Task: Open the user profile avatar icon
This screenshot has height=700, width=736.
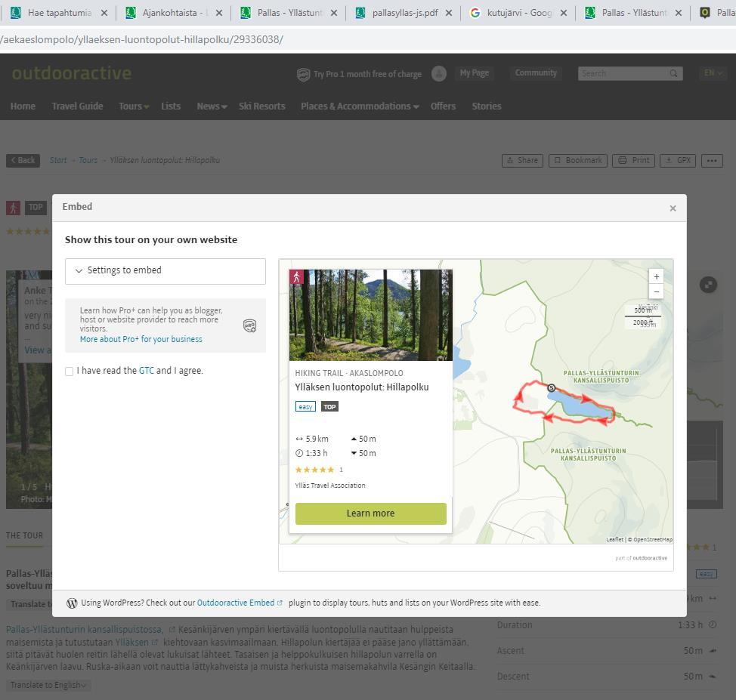Action: tap(439, 74)
